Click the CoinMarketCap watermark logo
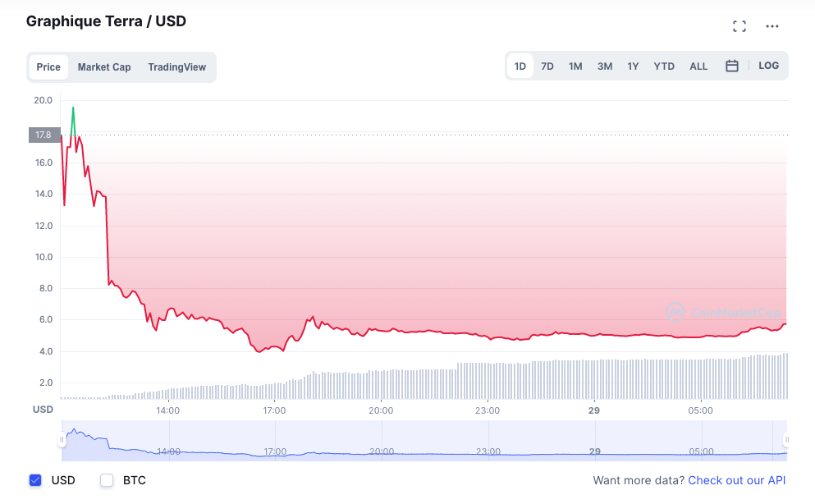This screenshot has height=504, width=815. 723,312
